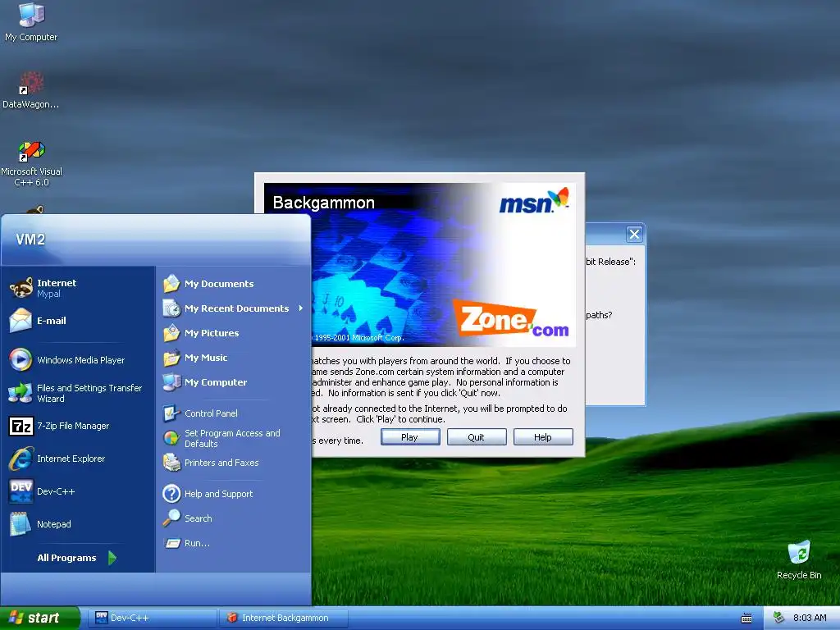Switch to the Dev-C++ taskbar button
This screenshot has height=630, width=840.
pyautogui.click(x=153, y=618)
